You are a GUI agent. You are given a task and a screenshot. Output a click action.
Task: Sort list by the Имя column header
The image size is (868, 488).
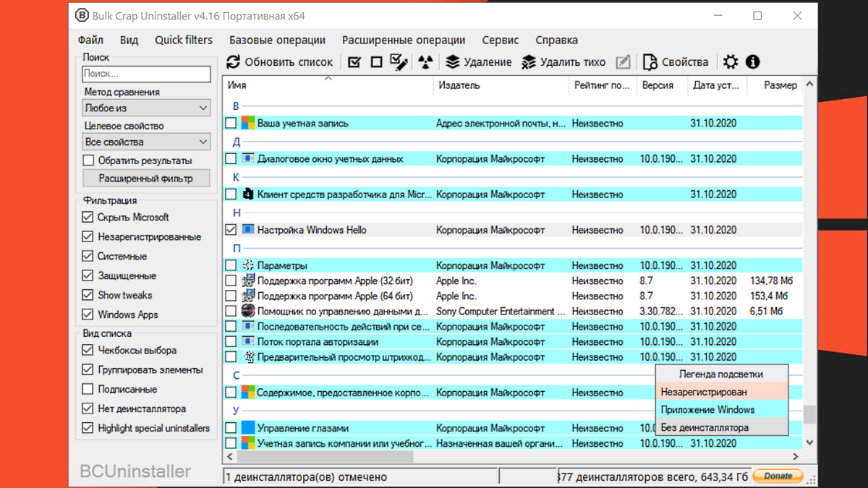point(328,85)
